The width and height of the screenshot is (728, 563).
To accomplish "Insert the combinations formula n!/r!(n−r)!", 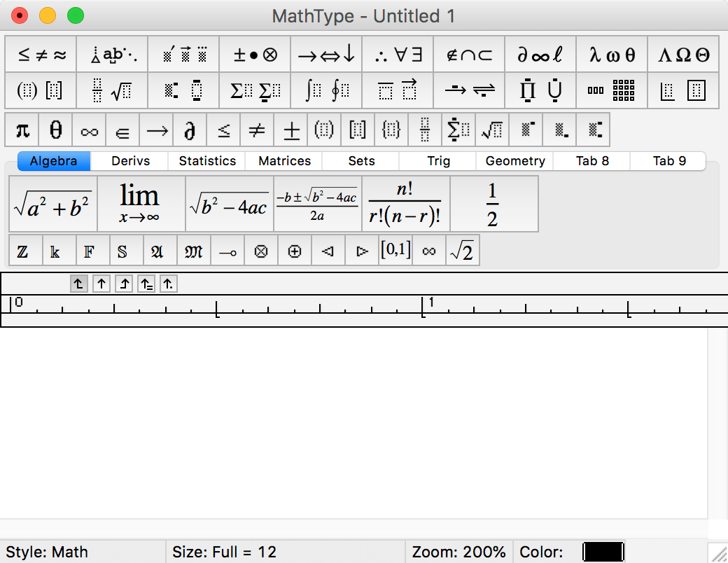I will coord(406,204).
